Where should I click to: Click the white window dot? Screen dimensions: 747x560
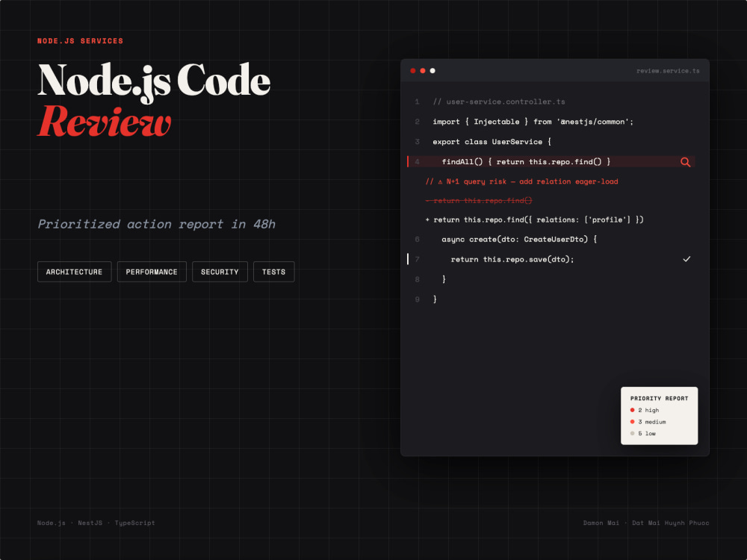click(433, 70)
